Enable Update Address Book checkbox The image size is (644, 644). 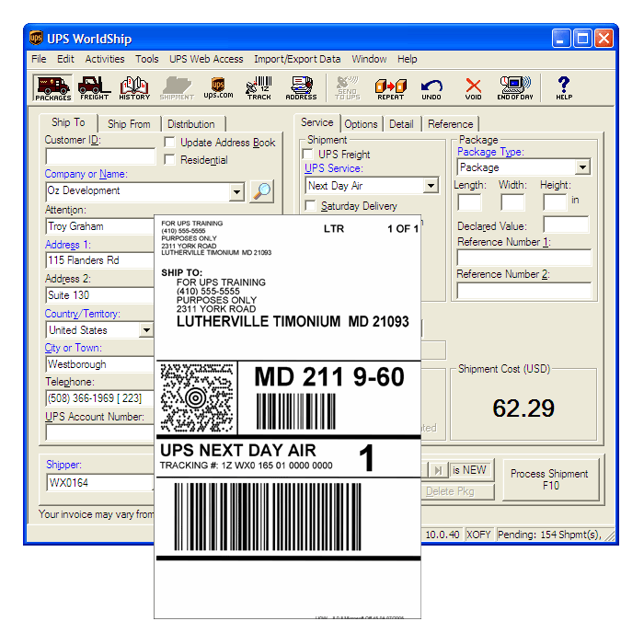pos(169,143)
